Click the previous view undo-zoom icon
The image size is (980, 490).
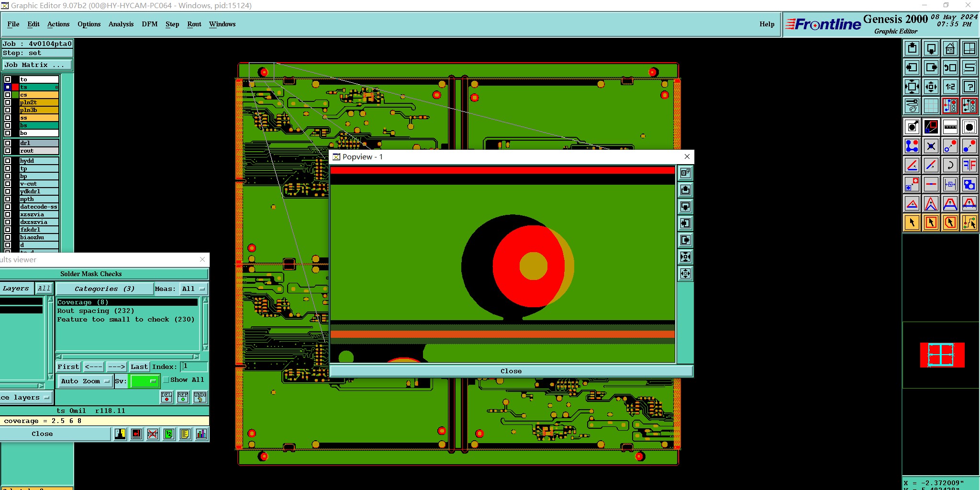pyautogui.click(x=950, y=67)
